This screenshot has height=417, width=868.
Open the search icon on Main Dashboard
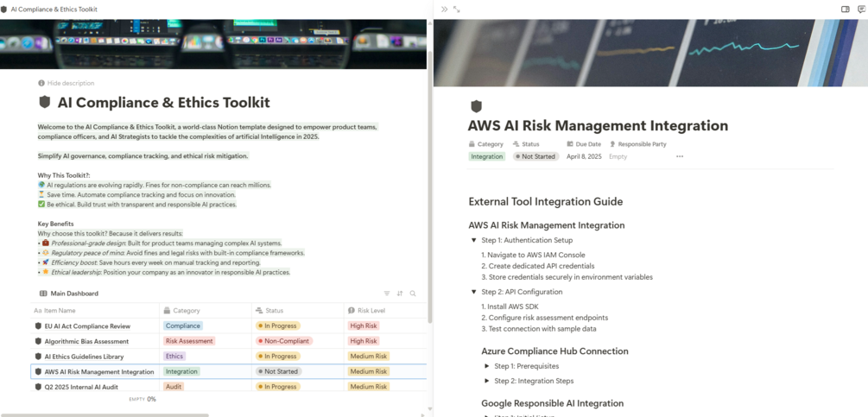(x=413, y=294)
